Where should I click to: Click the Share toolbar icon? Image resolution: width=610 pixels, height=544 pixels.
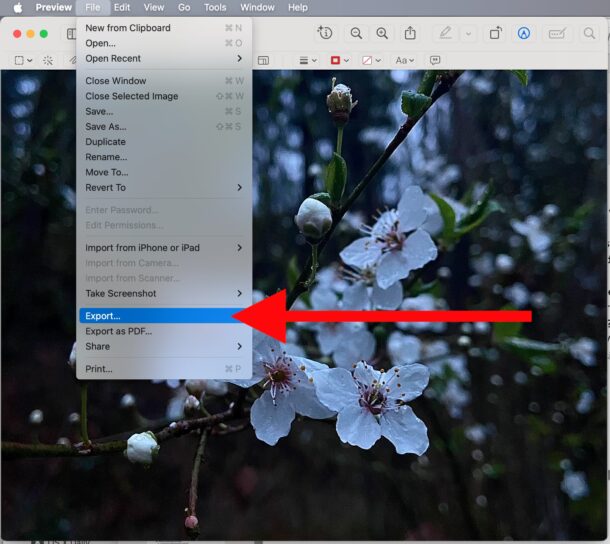pyautogui.click(x=410, y=33)
